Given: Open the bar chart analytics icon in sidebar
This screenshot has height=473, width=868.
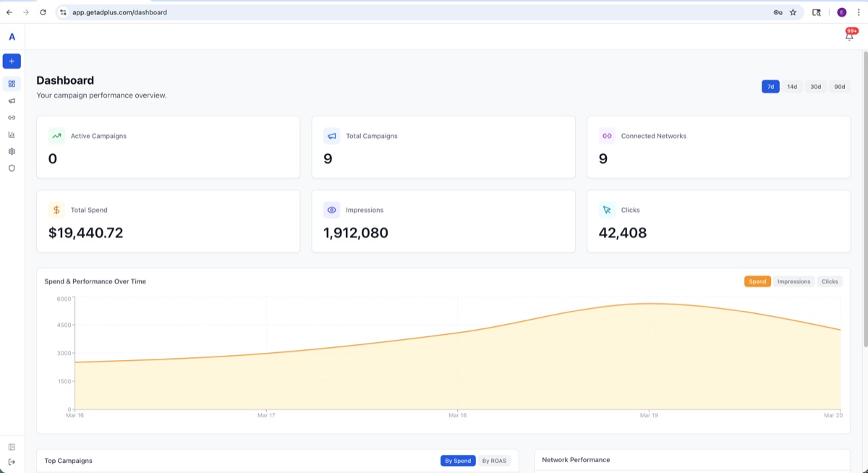Looking at the screenshot, I should (x=12, y=135).
